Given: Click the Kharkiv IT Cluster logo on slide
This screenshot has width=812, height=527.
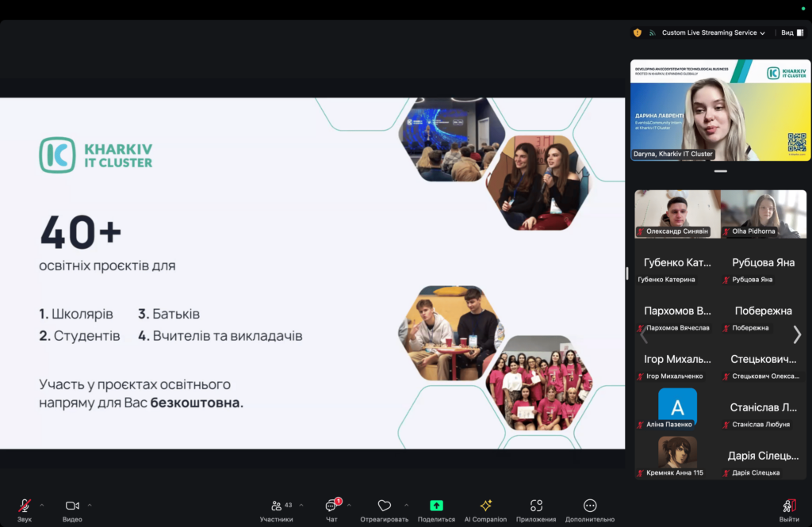Looking at the screenshot, I should [x=96, y=155].
